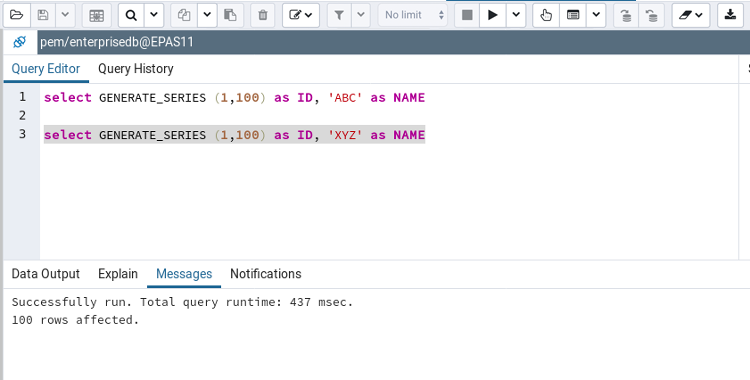
Task: Click the Explain Analyze icon
Action: 573,15
